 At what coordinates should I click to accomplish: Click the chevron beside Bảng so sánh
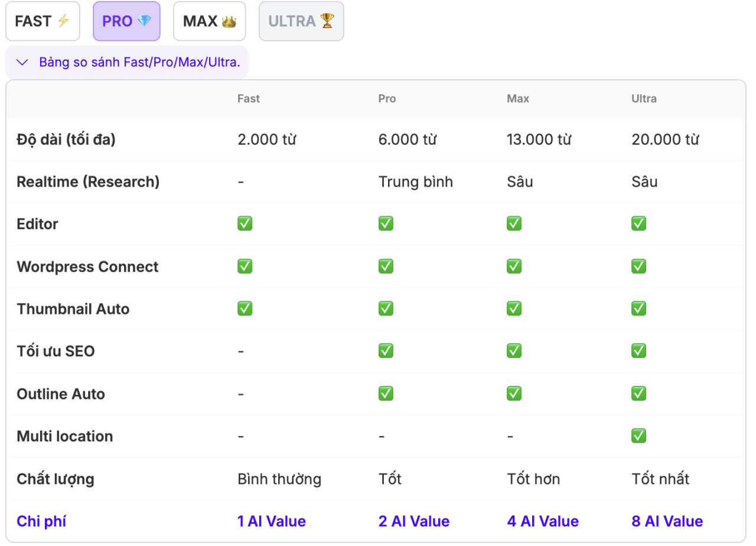coord(22,62)
